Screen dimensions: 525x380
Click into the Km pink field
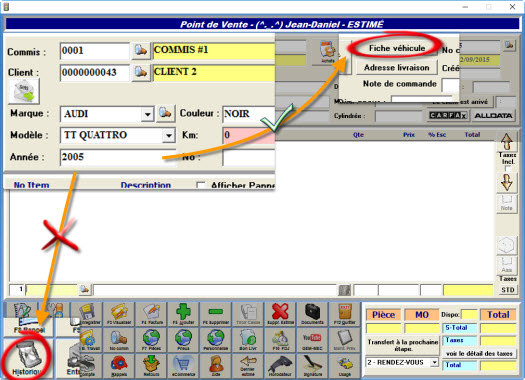(248, 135)
